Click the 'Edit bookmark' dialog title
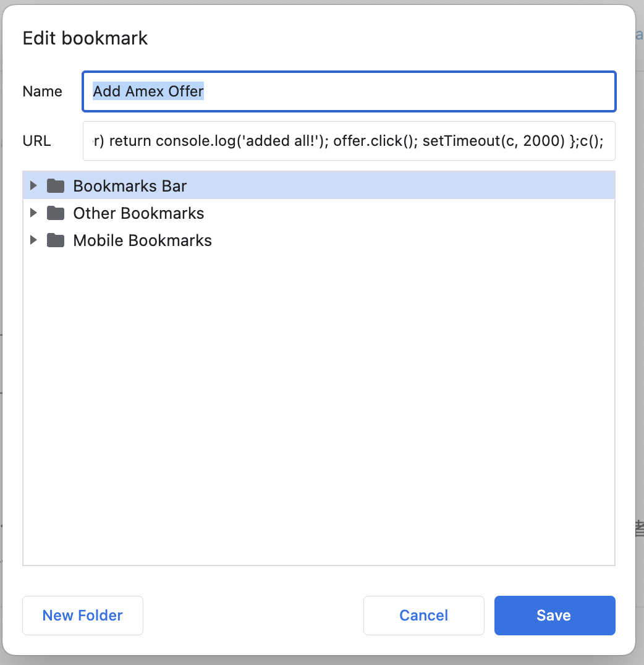 point(85,38)
